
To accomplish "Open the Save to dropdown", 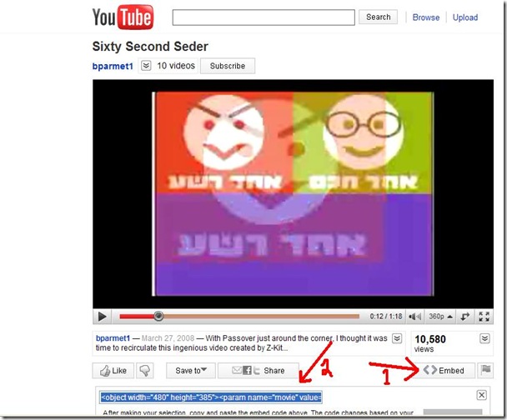I will coord(191,371).
